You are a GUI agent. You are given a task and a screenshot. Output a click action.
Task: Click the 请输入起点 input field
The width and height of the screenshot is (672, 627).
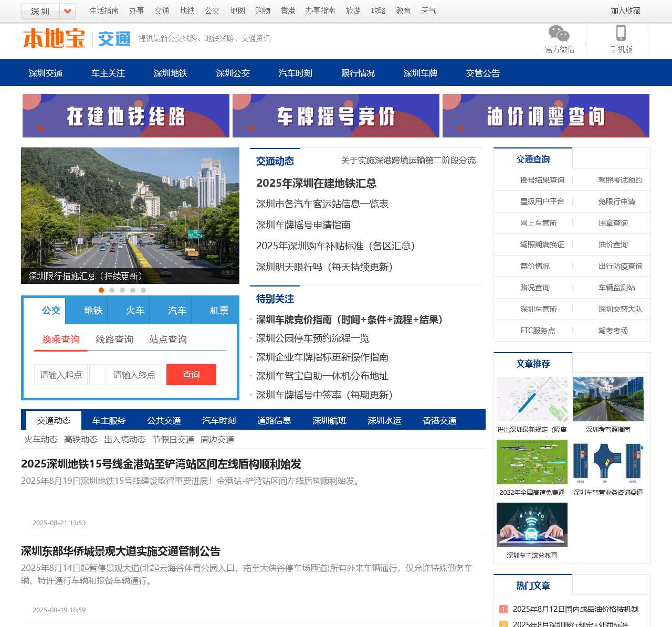click(x=61, y=375)
